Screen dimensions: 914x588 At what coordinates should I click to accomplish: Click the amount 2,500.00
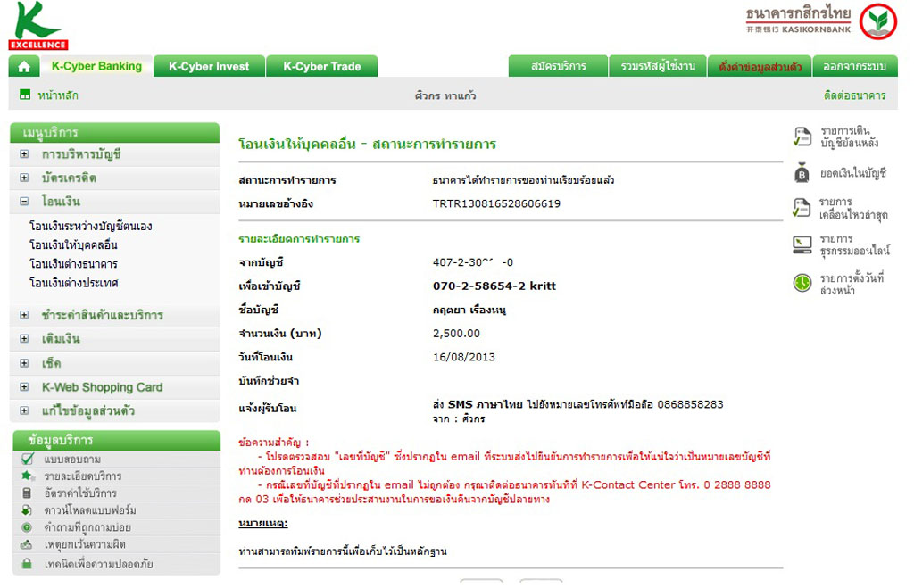click(456, 334)
